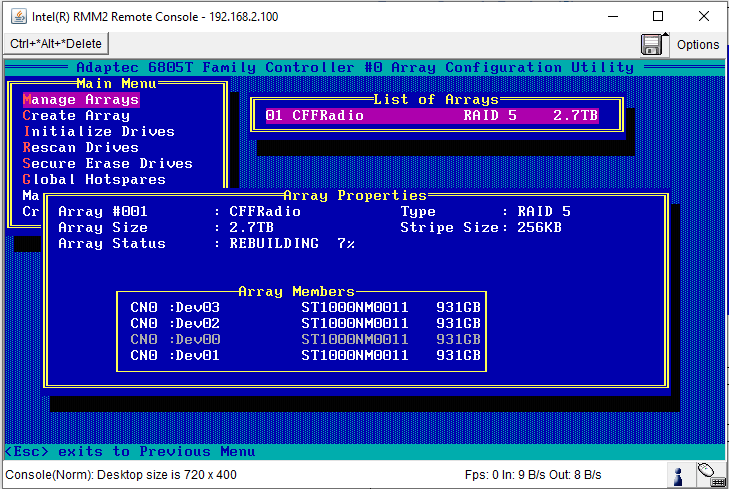Click the user status icon in status bar
Screen dimensions: 729x489
click(678, 476)
